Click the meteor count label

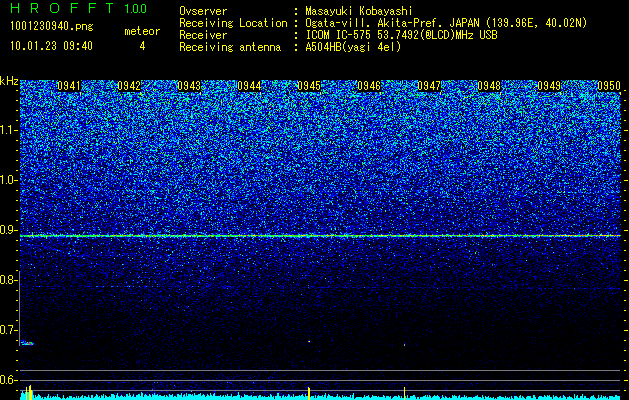[142, 31]
